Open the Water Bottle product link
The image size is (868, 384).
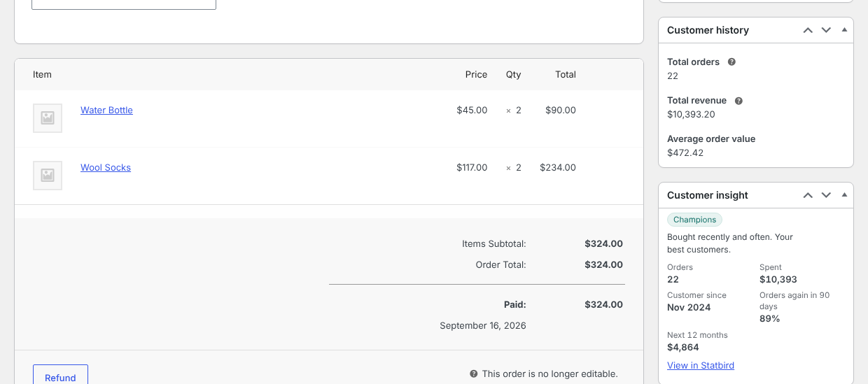[x=106, y=111]
